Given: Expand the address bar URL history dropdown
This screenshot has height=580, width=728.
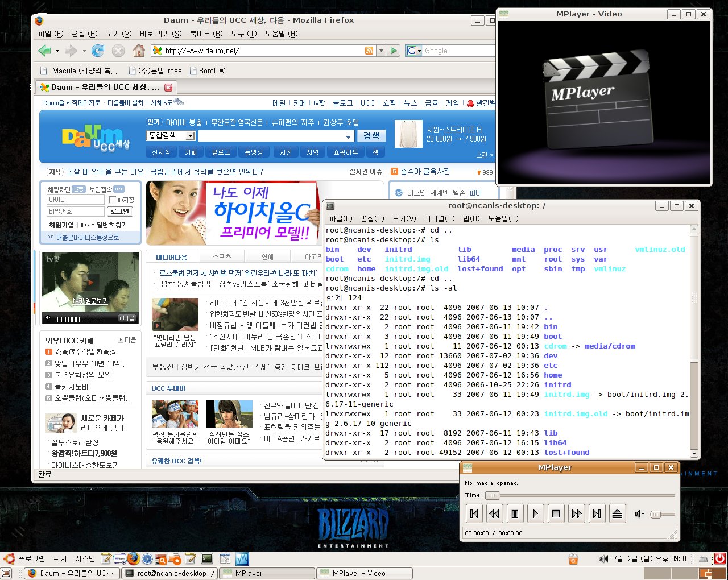Looking at the screenshot, I should click(x=381, y=51).
